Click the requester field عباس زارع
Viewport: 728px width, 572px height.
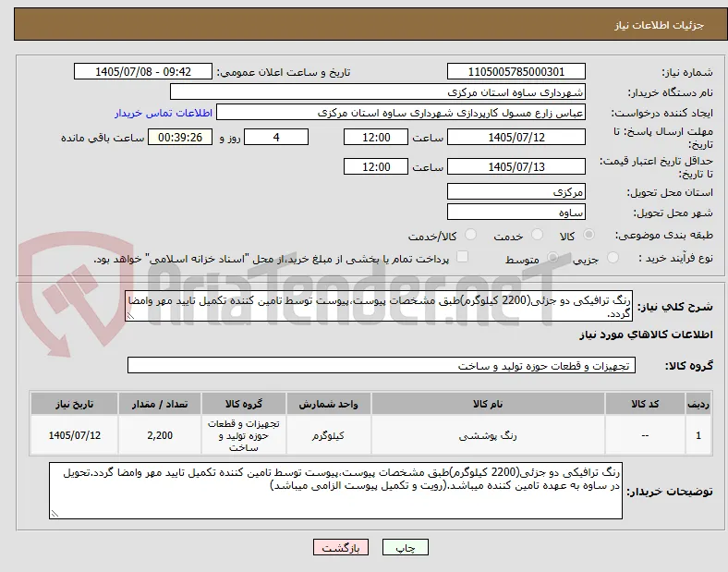click(401, 113)
